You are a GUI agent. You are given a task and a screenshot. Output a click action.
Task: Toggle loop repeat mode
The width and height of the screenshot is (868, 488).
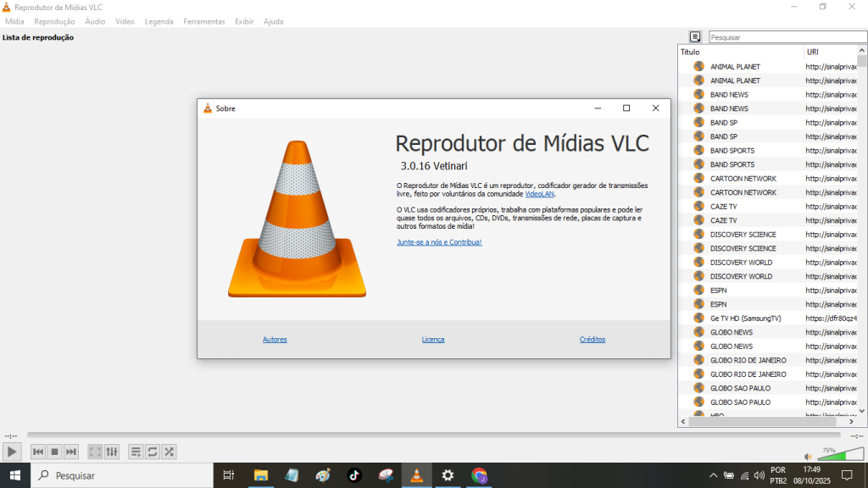point(153,452)
